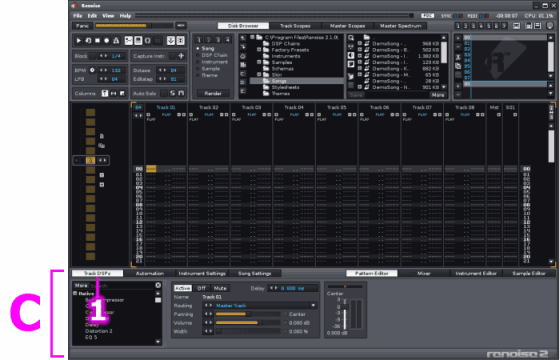The width and height of the screenshot is (560, 360).
Task: Click the Capture Instr. crosshair icon
Action: (181, 56)
